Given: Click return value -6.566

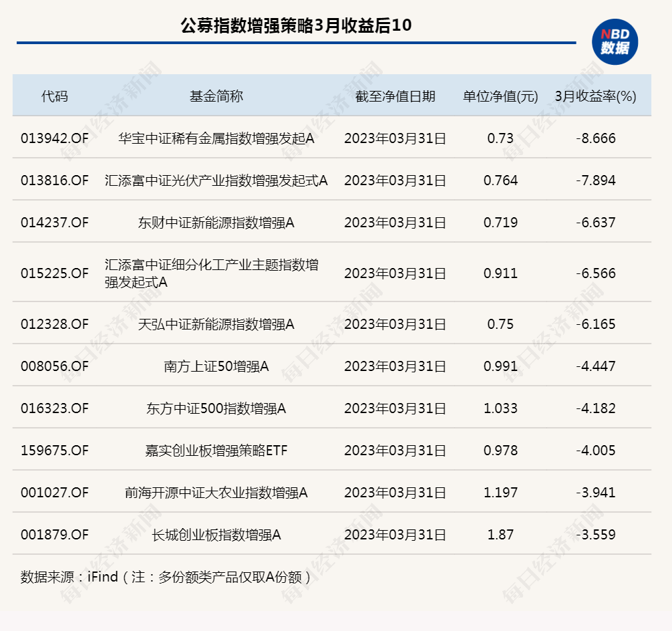Looking at the screenshot, I should coord(596,273).
